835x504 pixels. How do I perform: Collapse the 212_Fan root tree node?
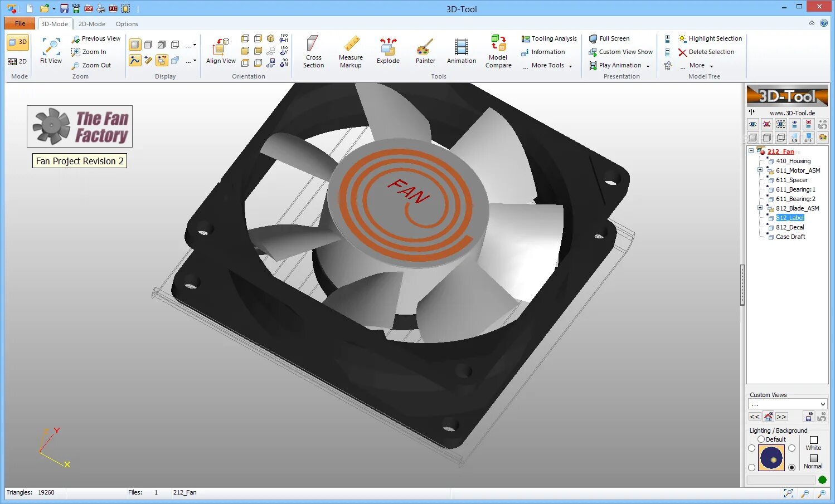pos(751,151)
